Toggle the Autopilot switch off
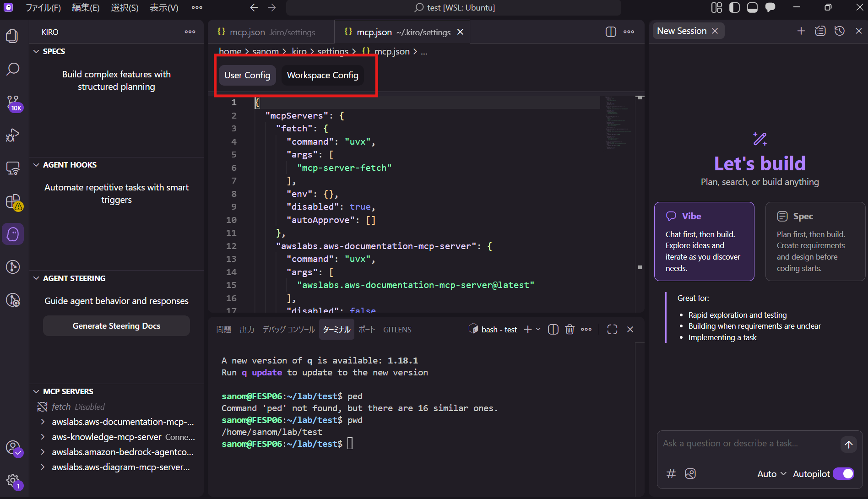 (843, 474)
